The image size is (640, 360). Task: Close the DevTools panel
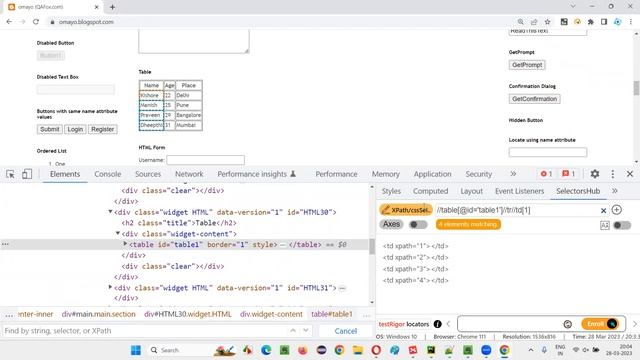coord(630,174)
